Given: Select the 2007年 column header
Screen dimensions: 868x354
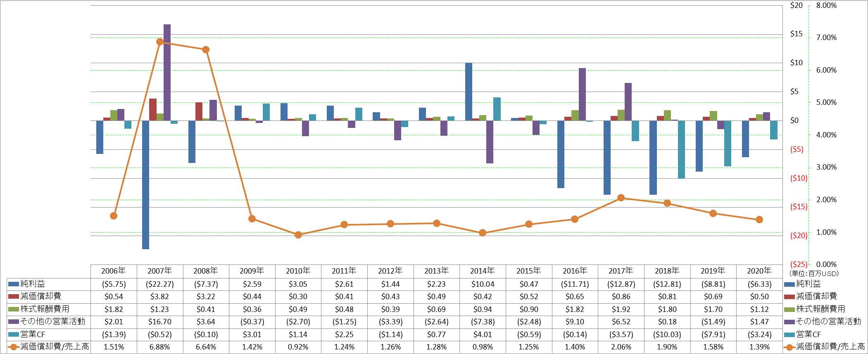Looking at the screenshot, I should coord(160,271).
